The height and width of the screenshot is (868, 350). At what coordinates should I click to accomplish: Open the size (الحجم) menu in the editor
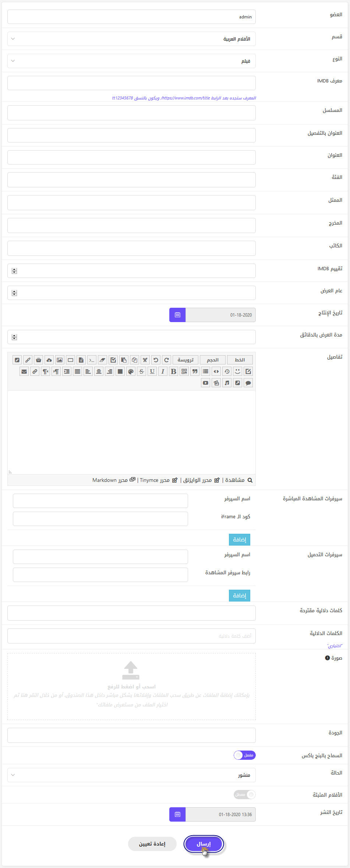[212, 360]
